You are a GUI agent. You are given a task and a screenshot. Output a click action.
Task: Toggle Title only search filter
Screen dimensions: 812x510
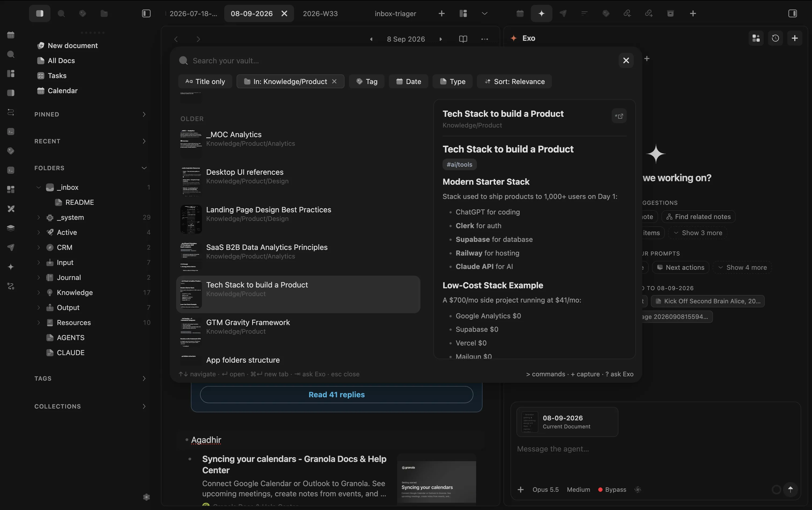tap(205, 82)
